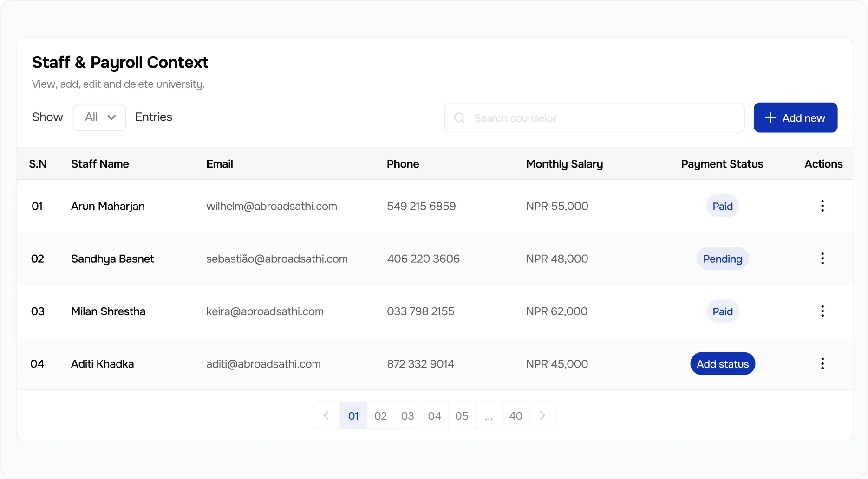
Task: Open the row actions menu for Aditi Khadka
Action: (x=822, y=364)
